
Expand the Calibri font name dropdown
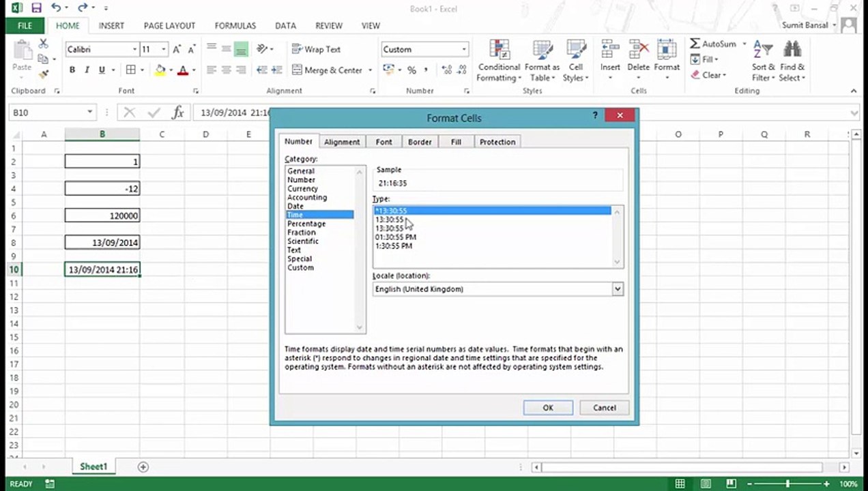pyautogui.click(x=134, y=49)
